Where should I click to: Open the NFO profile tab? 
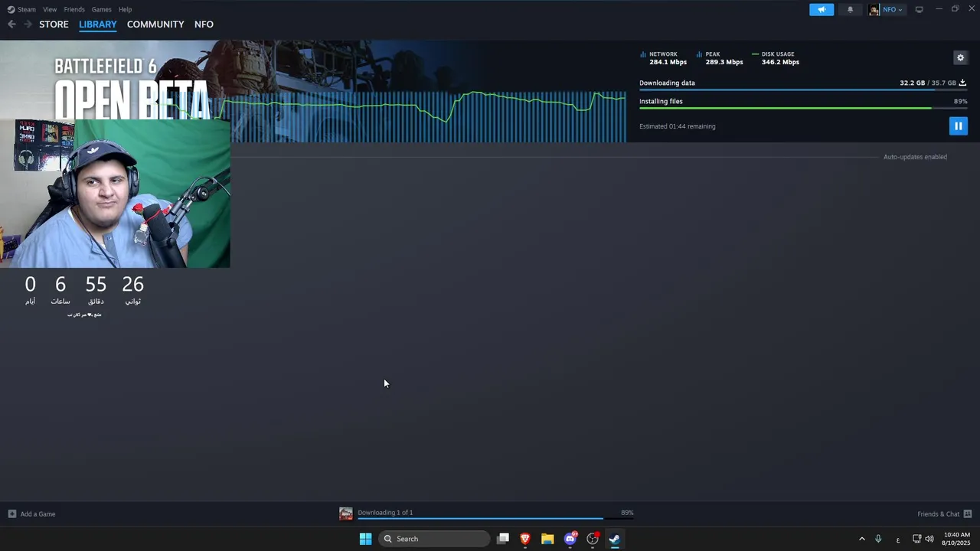pyautogui.click(x=204, y=24)
